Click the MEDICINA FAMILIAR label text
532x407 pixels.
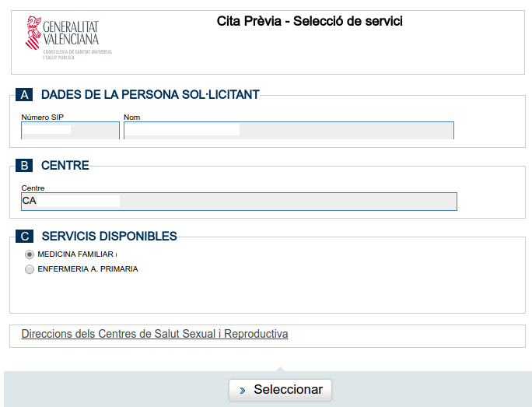pos(75,254)
